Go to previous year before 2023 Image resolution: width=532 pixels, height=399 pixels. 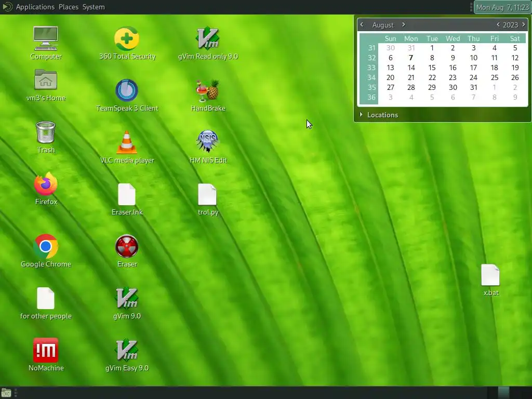tap(498, 24)
